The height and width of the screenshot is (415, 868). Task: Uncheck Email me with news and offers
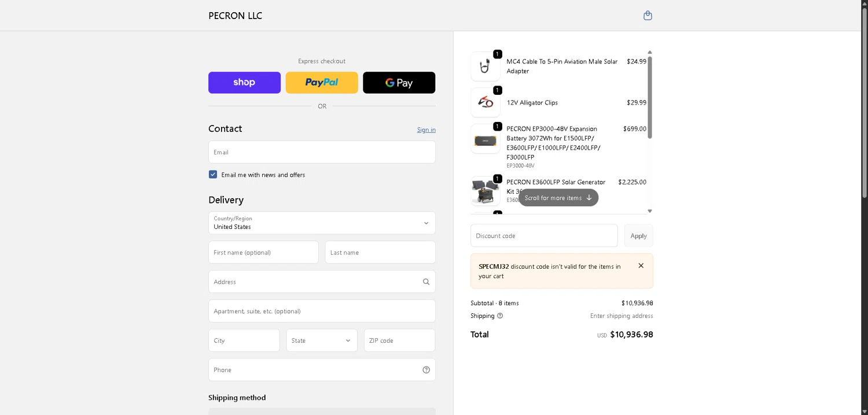pyautogui.click(x=213, y=175)
